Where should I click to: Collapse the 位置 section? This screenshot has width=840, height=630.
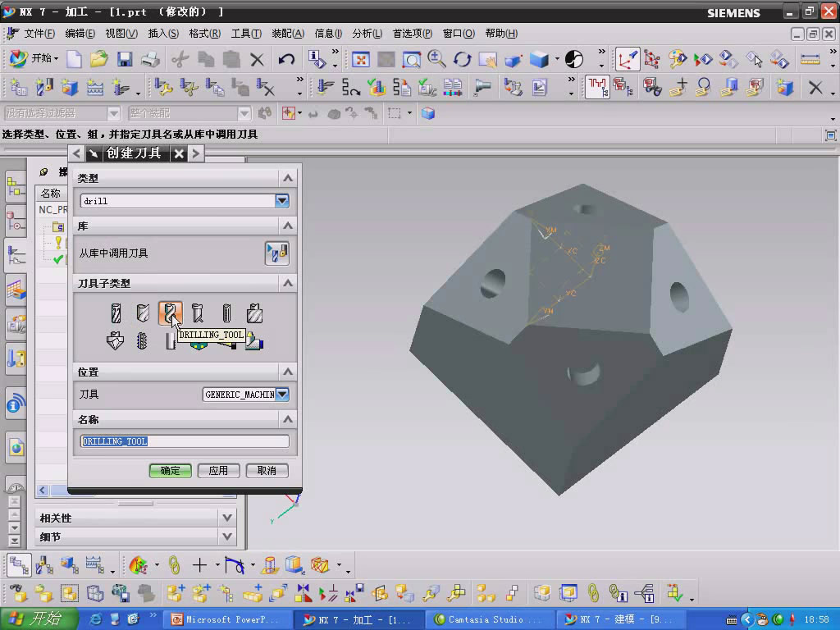[x=288, y=372]
